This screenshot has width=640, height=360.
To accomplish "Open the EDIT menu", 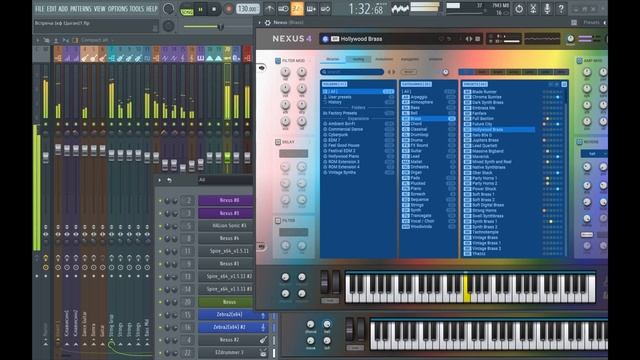I will [x=51, y=9].
